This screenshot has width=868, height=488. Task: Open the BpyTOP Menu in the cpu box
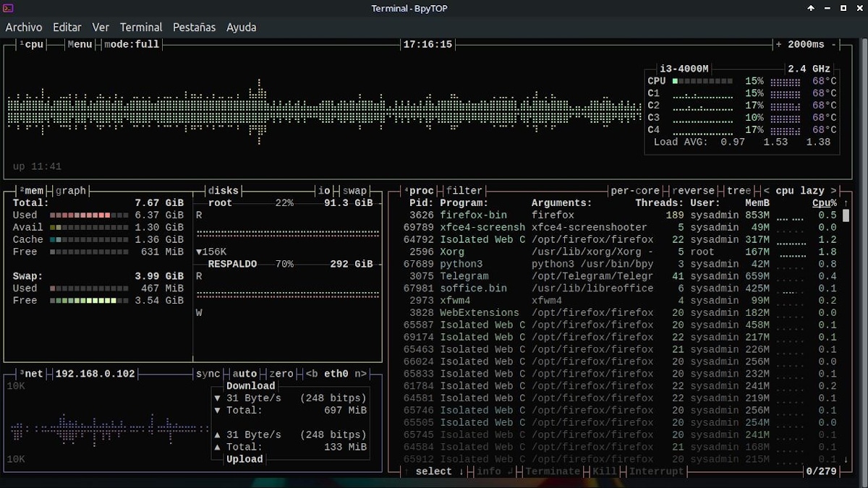point(80,44)
